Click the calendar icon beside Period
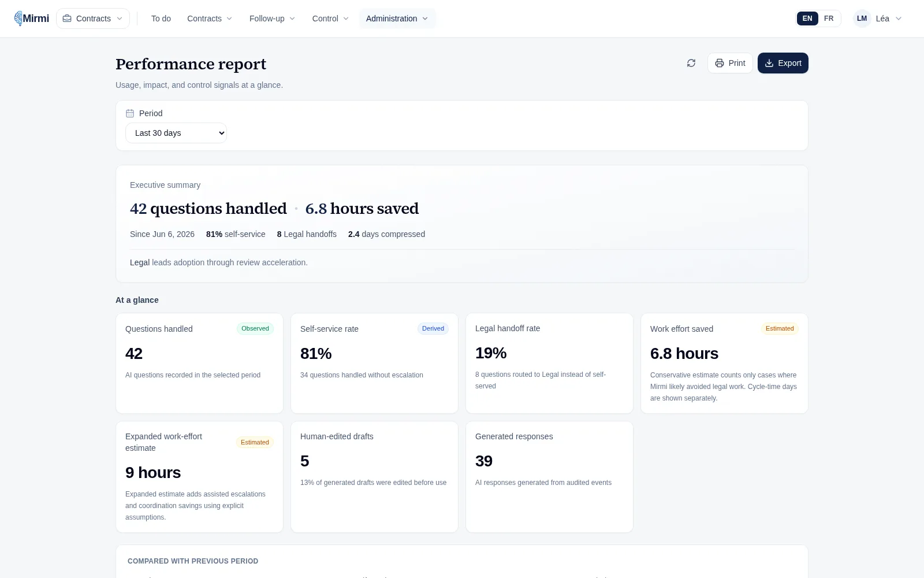The width and height of the screenshot is (924, 578). [130, 113]
